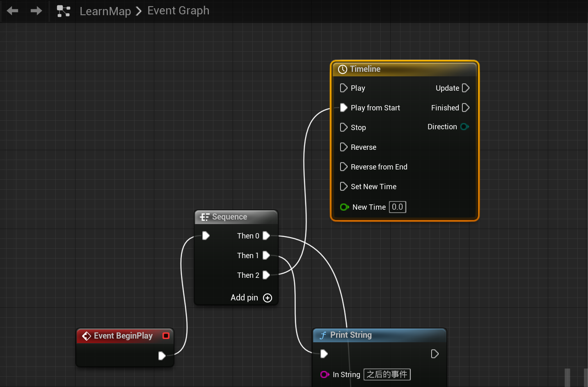This screenshot has width=588, height=387.
Task: Click the Play from Start label
Action: [375, 108]
